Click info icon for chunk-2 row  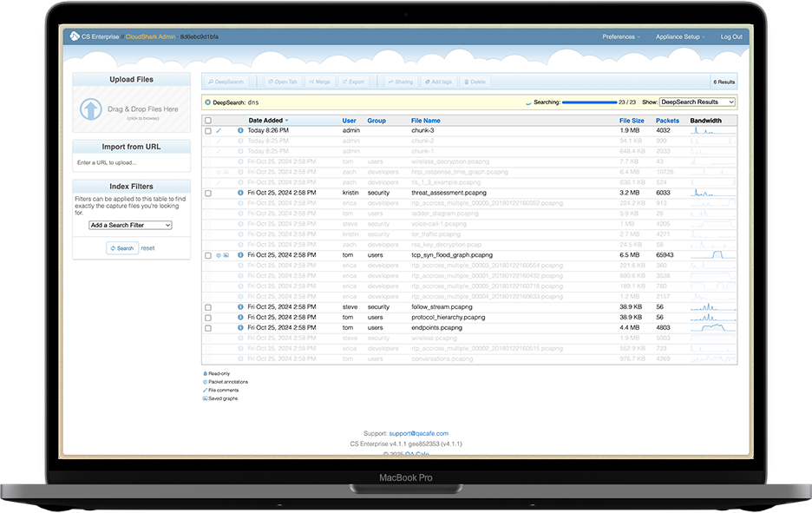pyautogui.click(x=240, y=141)
